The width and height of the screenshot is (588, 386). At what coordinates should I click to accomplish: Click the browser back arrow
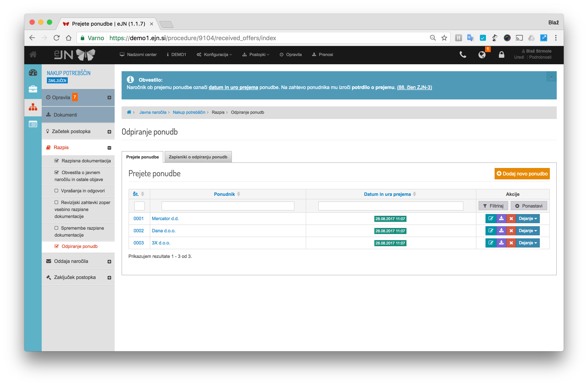point(32,38)
